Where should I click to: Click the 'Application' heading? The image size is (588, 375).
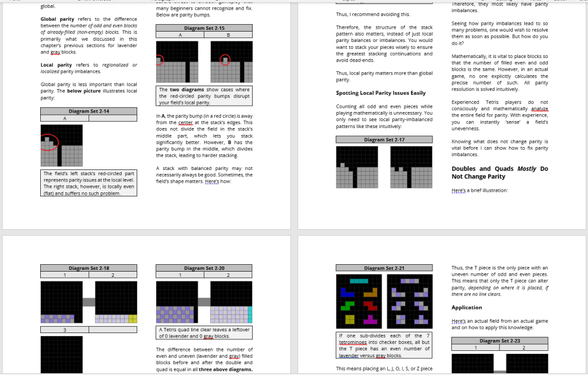466,308
